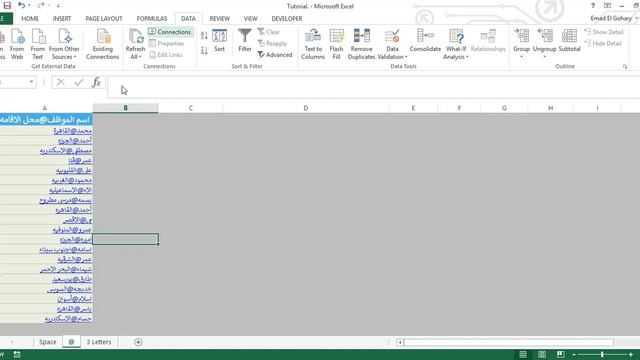Open the HOME ribbon tab
The image size is (640, 360).
(x=30, y=18)
